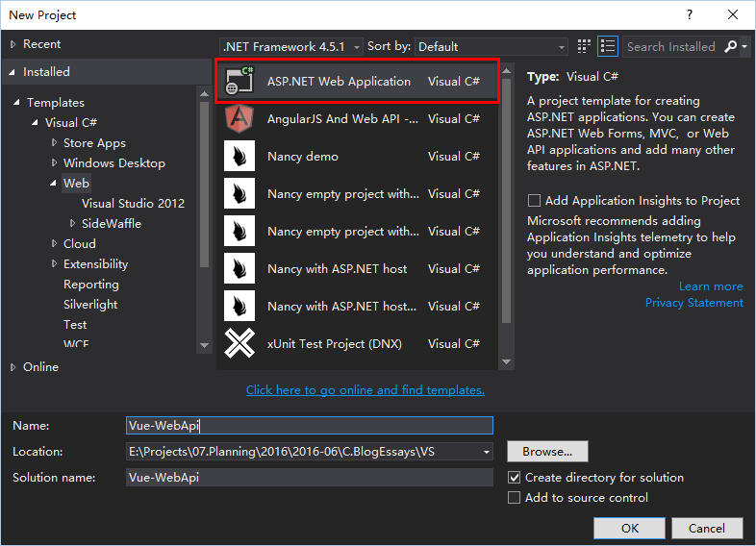Screen dimensions: 756x546
Task: Click in the Name text field
Action: pos(310,426)
